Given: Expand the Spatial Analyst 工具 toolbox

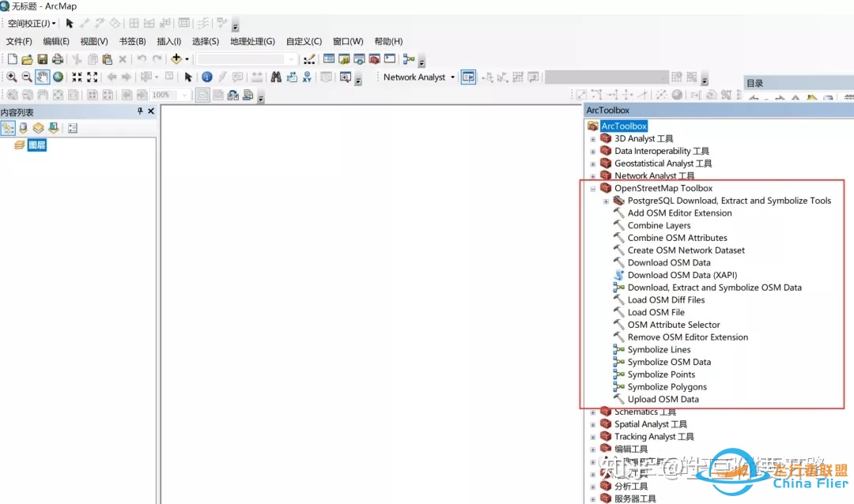Looking at the screenshot, I should [x=593, y=425].
